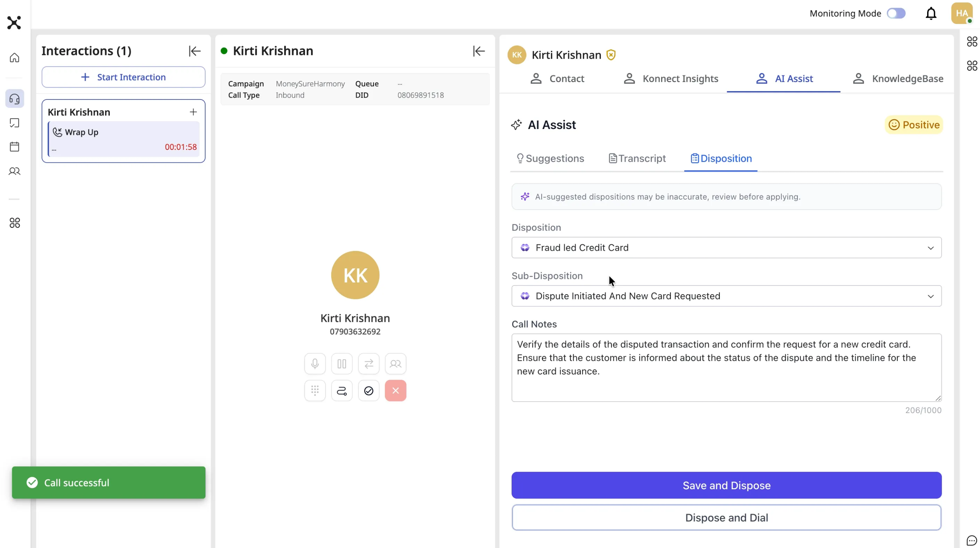Click the red end call X button

pyautogui.click(x=396, y=390)
